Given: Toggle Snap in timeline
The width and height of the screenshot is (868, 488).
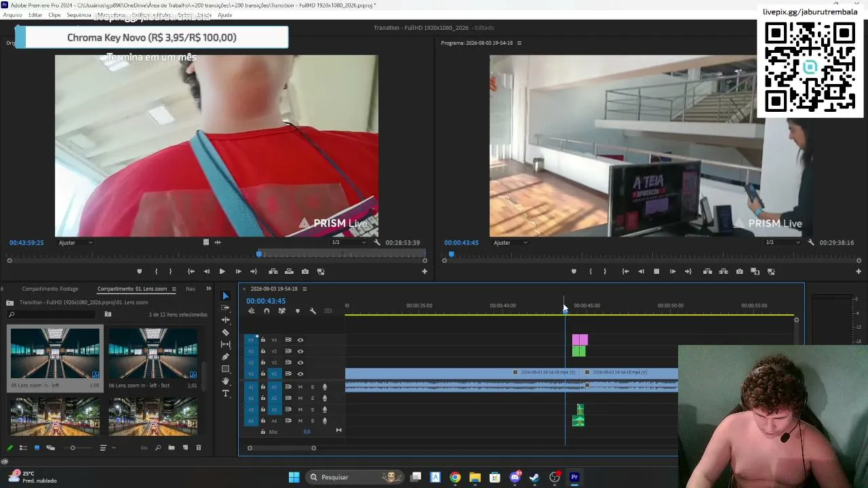Looking at the screenshot, I should 267,311.
